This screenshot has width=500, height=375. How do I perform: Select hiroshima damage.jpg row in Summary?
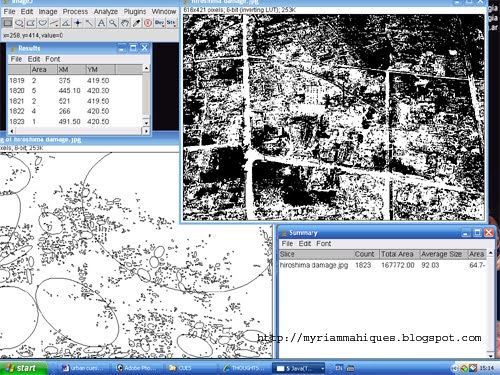click(x=383, y=265)
